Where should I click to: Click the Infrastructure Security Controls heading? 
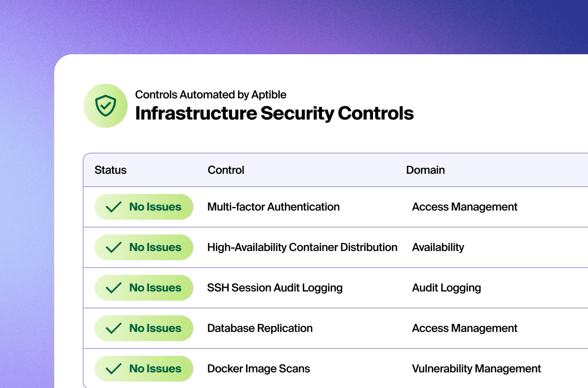click(x=274, y=114)
